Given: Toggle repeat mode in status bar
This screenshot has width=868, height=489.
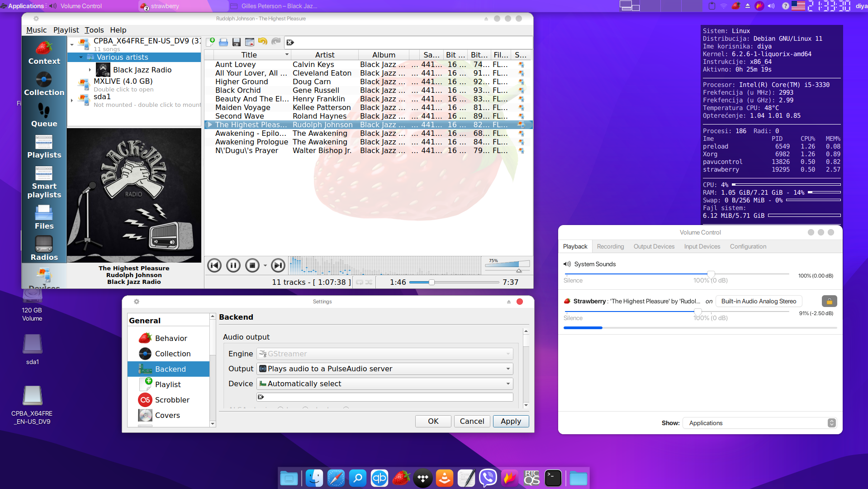Looking at the screenshot, I should pyautogui.click(x=360, y=282).
